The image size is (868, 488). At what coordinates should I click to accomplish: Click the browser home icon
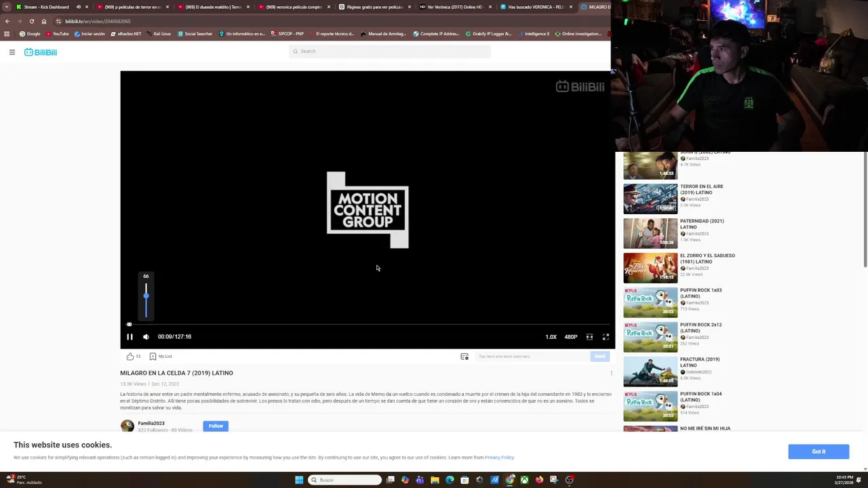point(44,22)
